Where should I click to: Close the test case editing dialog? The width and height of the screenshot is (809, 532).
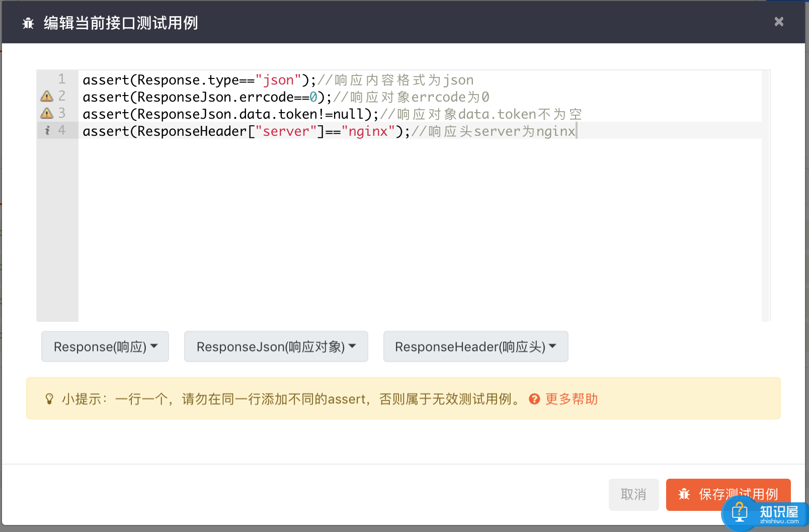(779, 22)
